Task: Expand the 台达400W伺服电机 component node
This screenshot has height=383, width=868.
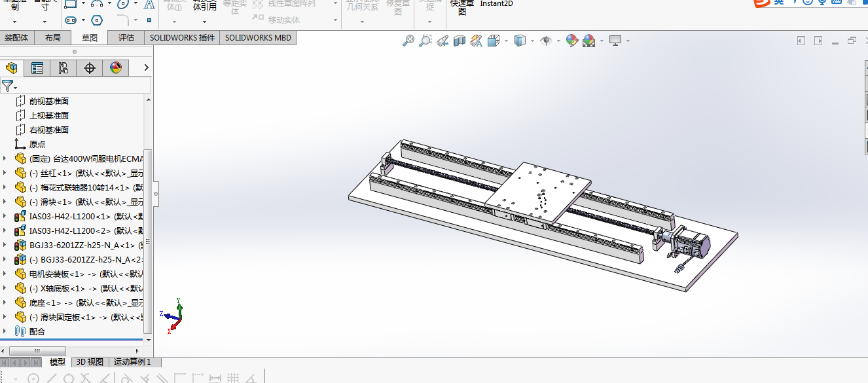Action: 5,158
